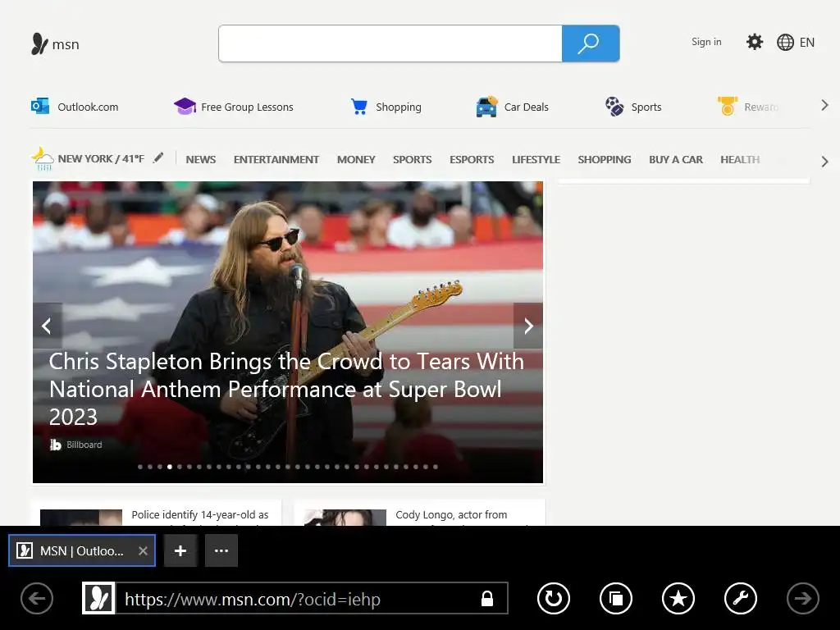Click thumbnail of Police identify story
This screenshot has height=630, width=840.
pyautogui.click(x=81, y=518)
